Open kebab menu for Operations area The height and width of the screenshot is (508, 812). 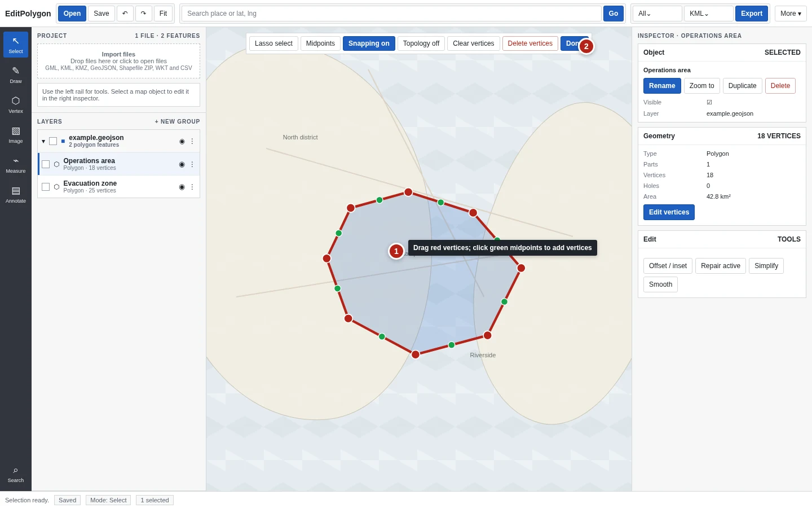coord(192,164)
